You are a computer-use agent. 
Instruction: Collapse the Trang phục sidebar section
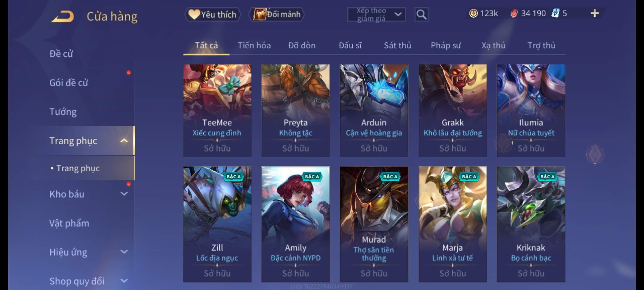pos(124,140)
